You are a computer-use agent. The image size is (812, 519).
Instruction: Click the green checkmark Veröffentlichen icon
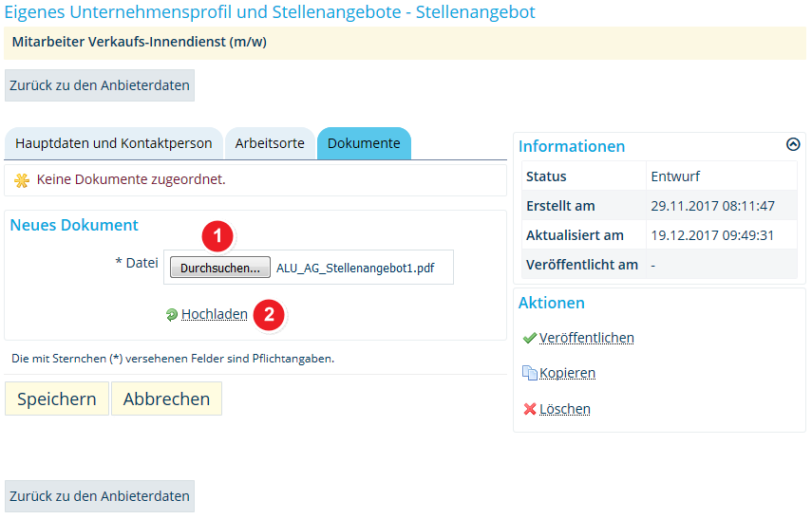point(529,339)
